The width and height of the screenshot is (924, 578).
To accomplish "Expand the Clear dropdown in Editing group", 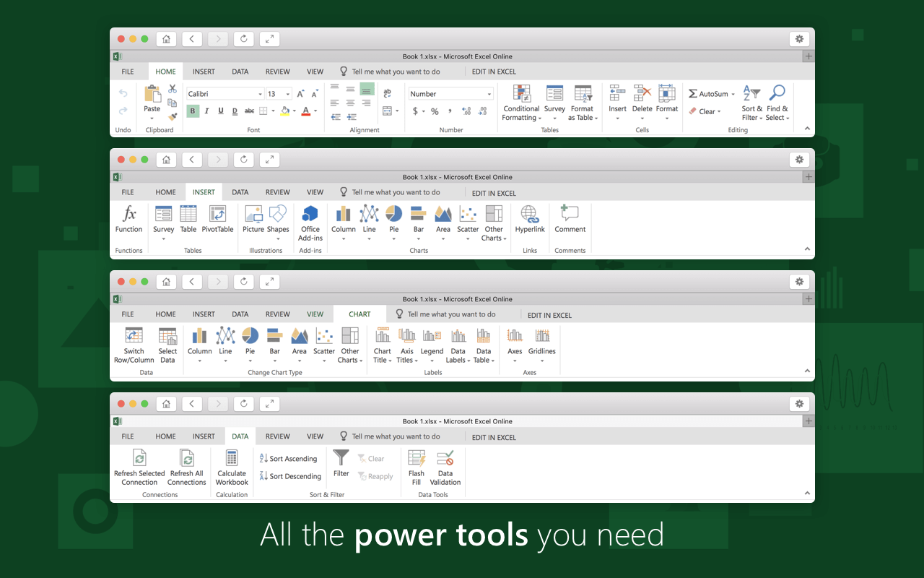I will click(719, 111).
